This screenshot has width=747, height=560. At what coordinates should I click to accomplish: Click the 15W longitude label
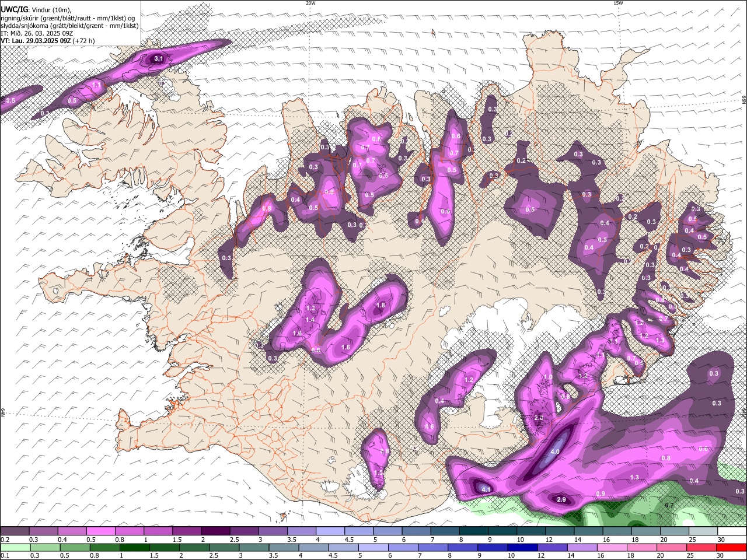click(x=617, y=3)
